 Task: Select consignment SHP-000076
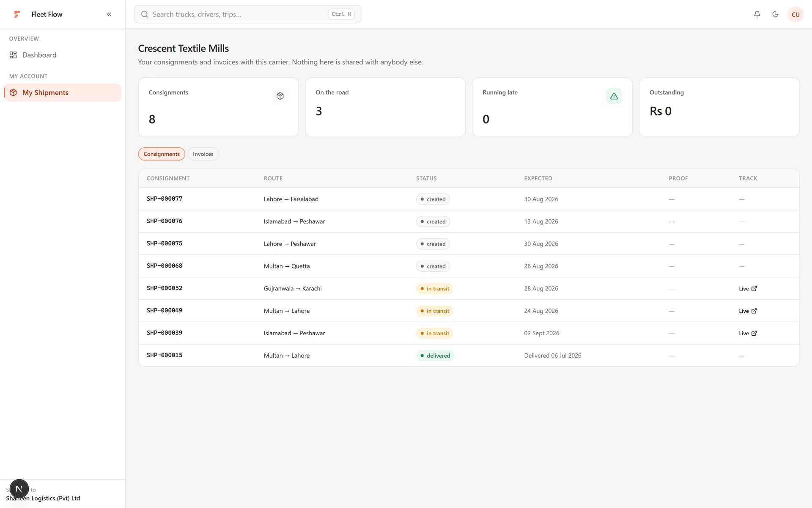pos(165,221)
